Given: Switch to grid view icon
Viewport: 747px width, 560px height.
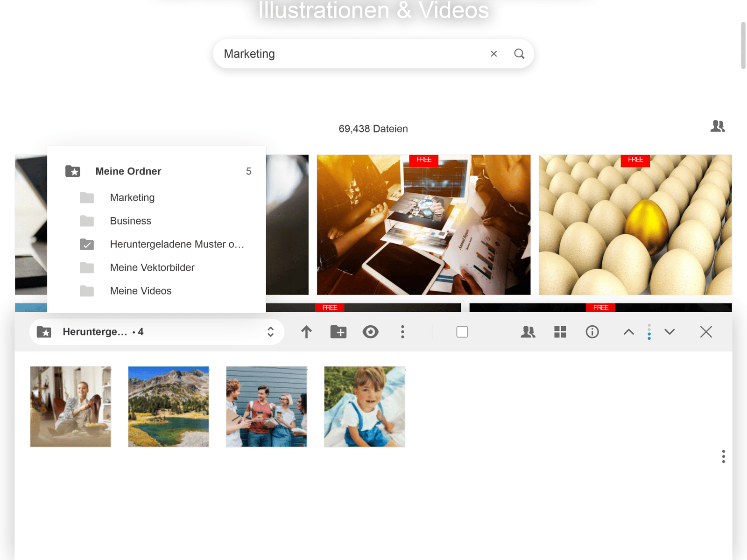Looking at the screenshot, I should pos(560,332).
